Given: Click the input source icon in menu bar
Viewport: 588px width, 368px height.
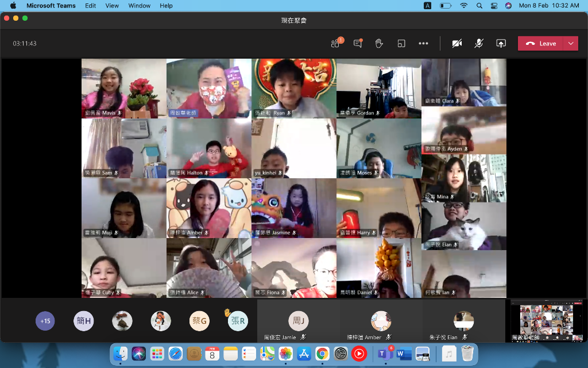Looking at the screenshot, I should (x=427, y=6).
